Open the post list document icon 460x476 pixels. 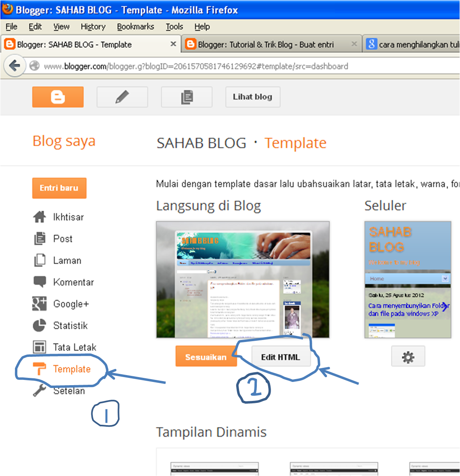(x=187, y=97)
